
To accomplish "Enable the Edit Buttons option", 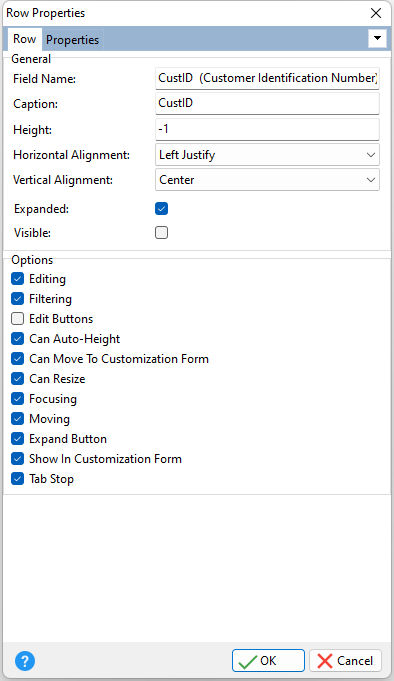I will (17, 319).
